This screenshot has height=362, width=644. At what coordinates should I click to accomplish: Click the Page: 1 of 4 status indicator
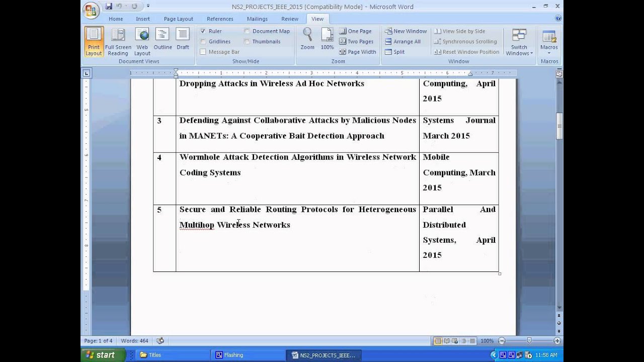[x=98, y=341]
